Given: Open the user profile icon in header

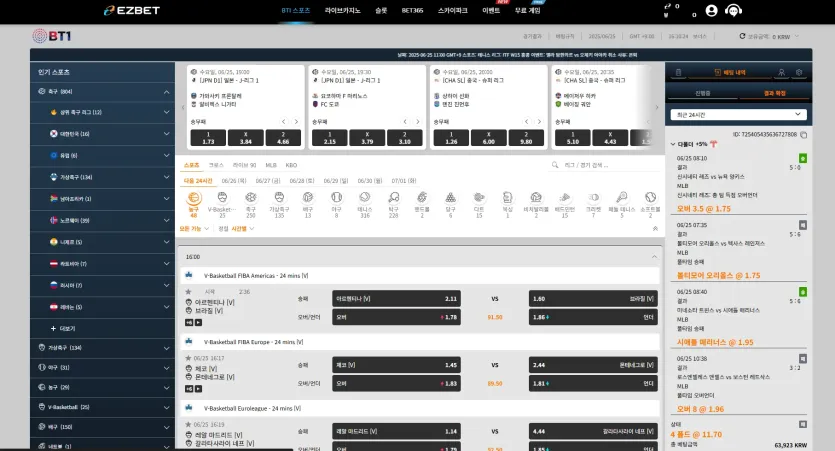Looking at the screenshot, I should click(x=711, y=11).
